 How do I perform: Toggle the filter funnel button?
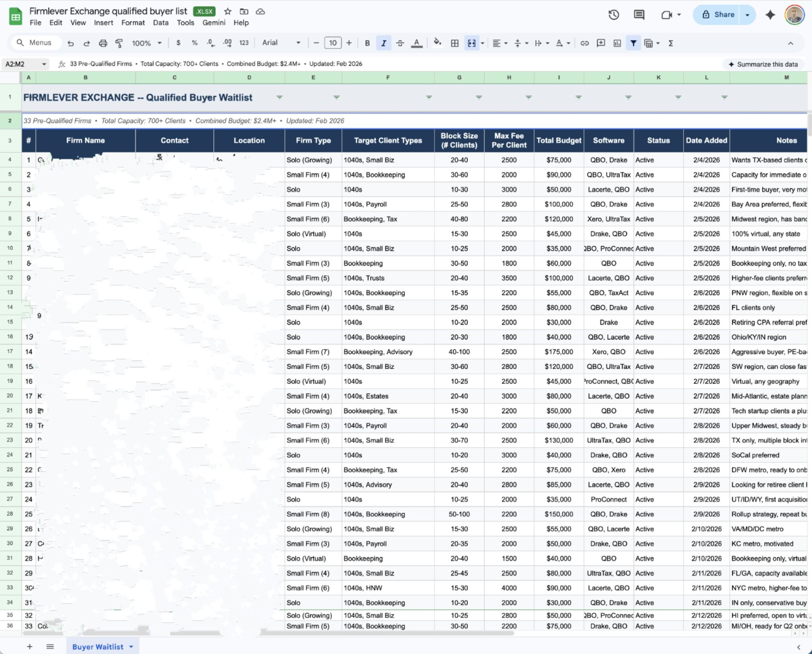(633, 43)
